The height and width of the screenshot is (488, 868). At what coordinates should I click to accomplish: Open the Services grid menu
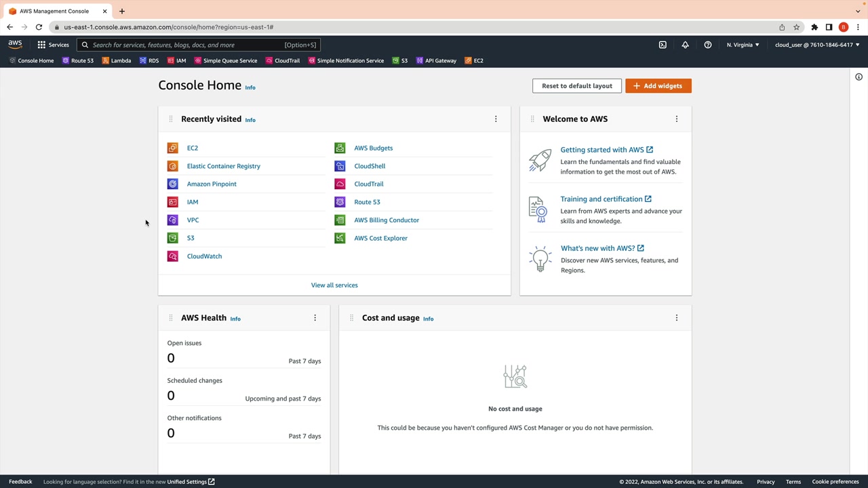(x=53, y=45)
